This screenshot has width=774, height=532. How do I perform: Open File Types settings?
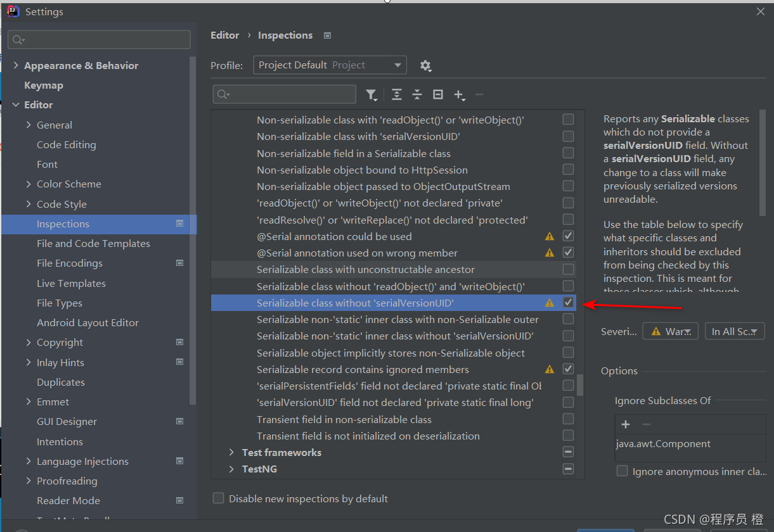[60, 303]
